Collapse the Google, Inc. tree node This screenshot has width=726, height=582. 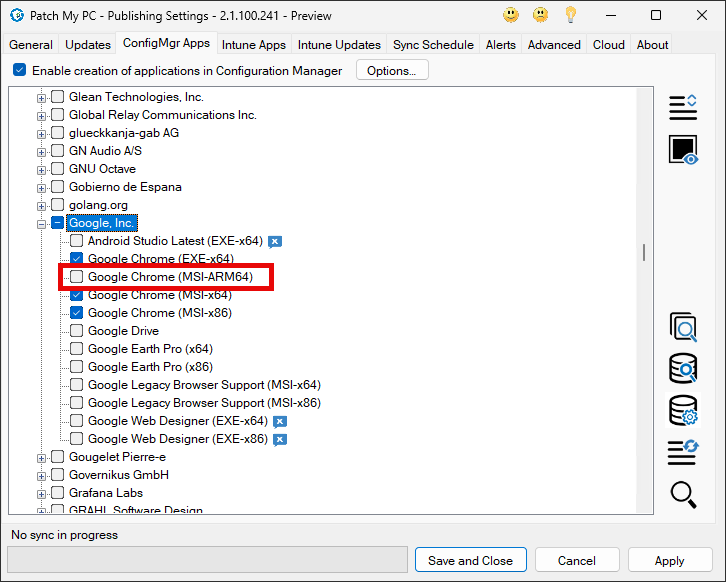pyautogui.click(x=42, y=223)
